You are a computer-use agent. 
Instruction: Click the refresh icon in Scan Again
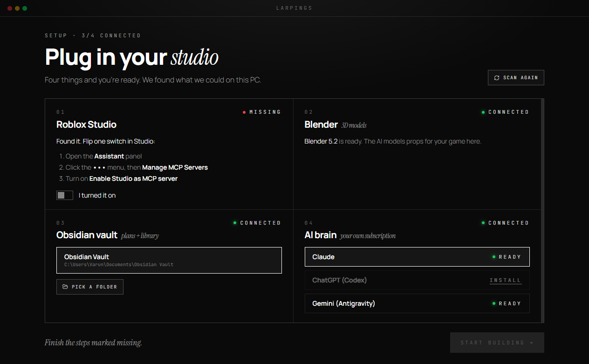point(497,78)
